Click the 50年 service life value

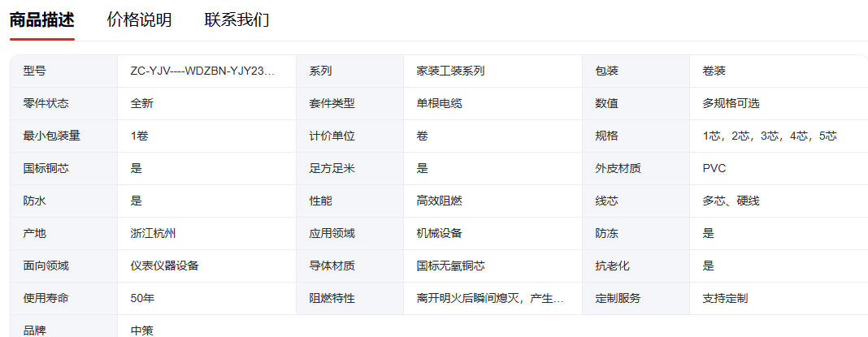coord(142,298)
